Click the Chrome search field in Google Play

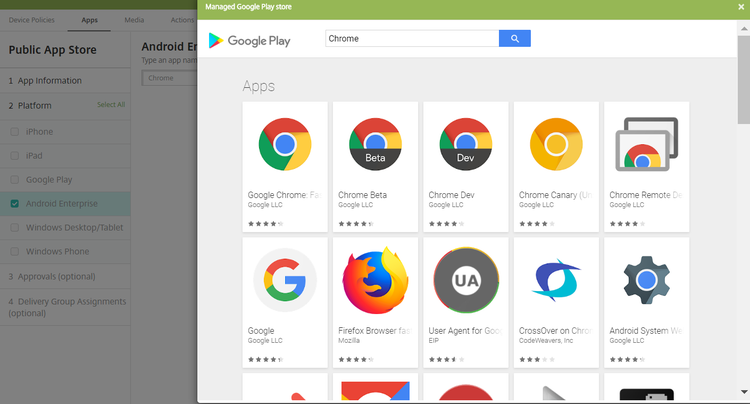(412, 38)
